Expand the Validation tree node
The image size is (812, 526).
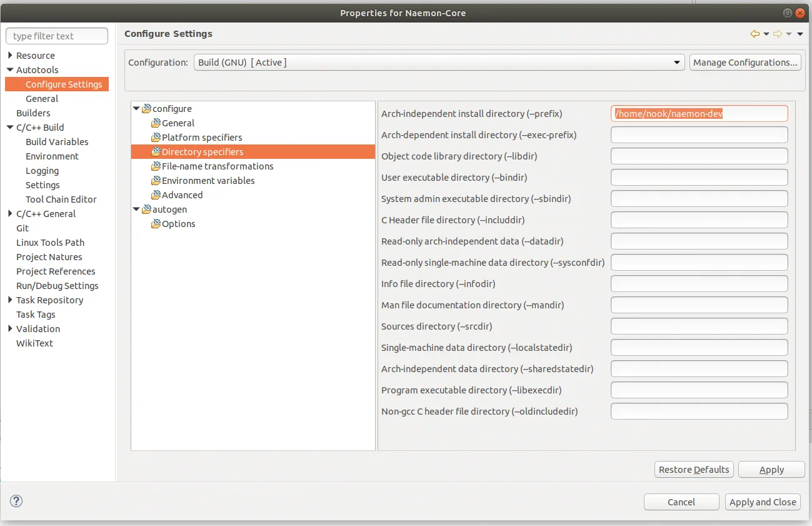(x=10, y=329)
